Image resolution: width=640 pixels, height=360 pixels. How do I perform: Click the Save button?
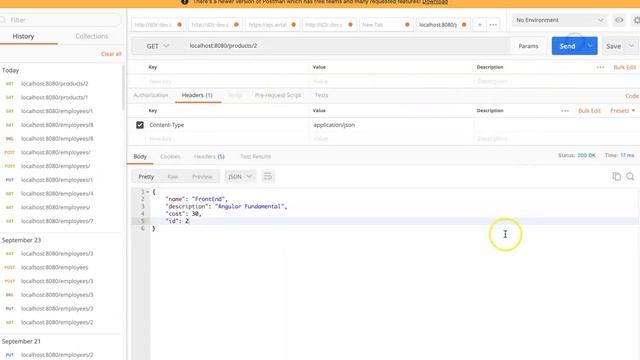coord(613,46)
